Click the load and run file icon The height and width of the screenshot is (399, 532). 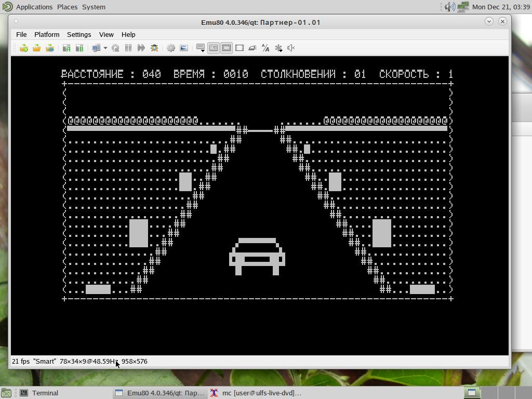click(24, 48)
